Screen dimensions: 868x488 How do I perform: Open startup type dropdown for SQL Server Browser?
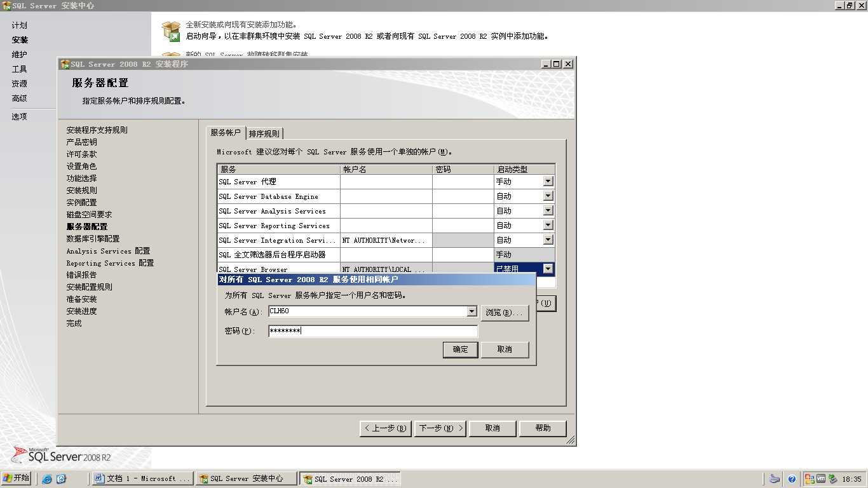548,269
